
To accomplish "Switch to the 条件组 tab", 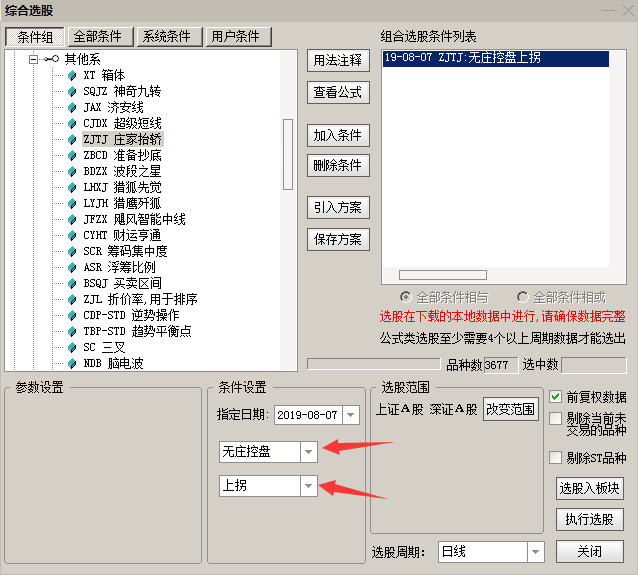I will pyautogui.click(x=35, y=37).
